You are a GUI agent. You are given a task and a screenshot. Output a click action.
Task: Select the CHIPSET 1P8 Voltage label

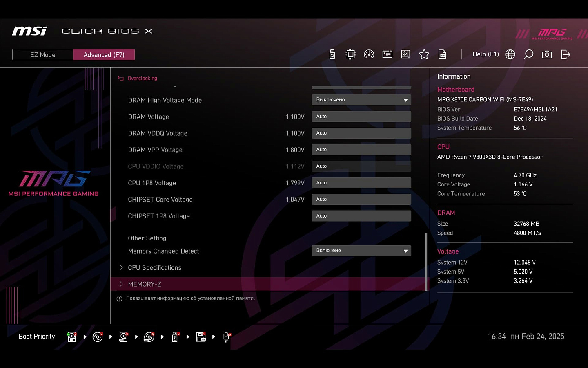point(159,216)
